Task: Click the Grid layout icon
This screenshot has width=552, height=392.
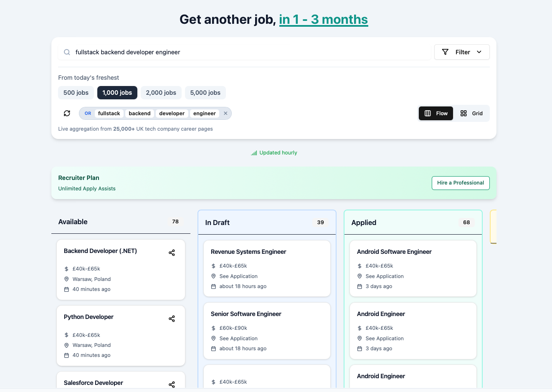Action: pos(463,114)
